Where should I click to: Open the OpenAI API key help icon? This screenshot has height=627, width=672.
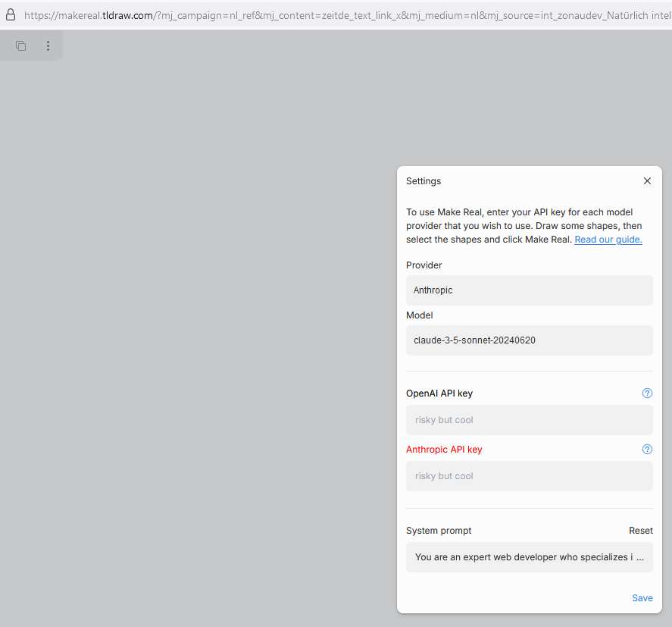tap(647, 393)
